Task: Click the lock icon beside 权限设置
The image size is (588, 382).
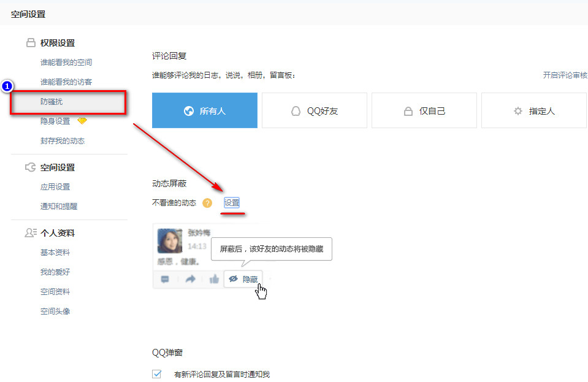Action: coord(31,43)
